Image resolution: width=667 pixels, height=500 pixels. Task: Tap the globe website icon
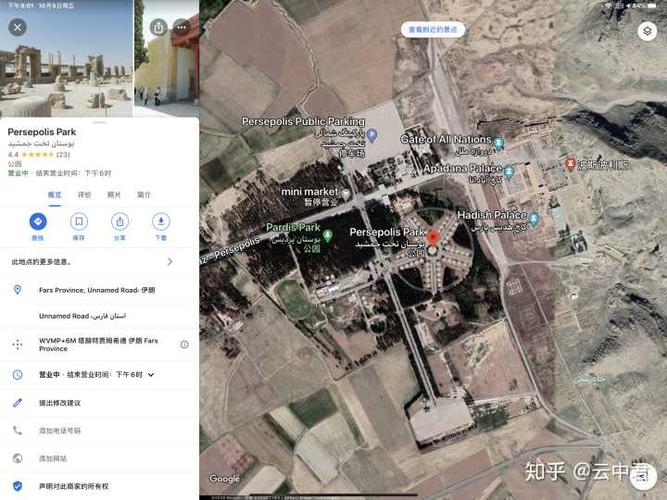(17, 458)
